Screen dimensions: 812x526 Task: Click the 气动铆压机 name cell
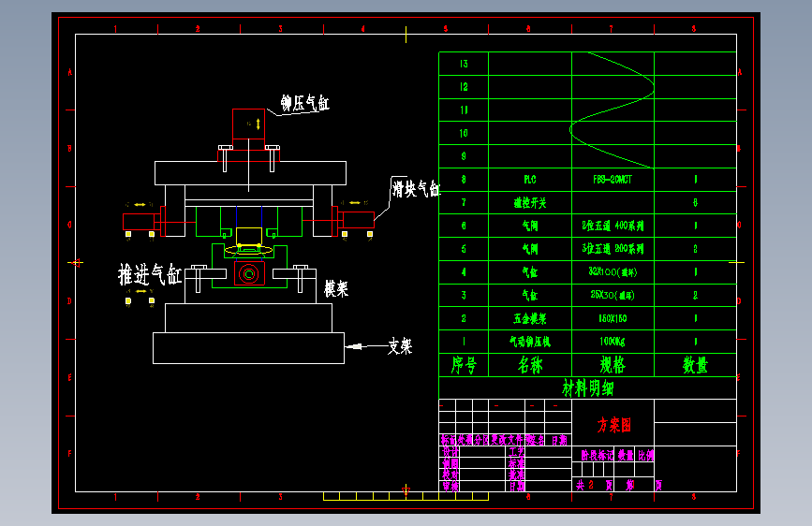pyautogui.click(x=530, y=342)
